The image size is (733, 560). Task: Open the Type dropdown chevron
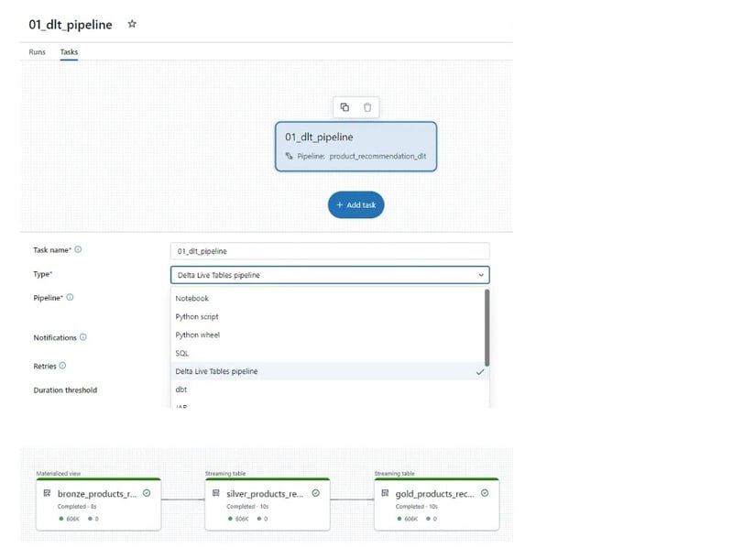coord(481,275)
